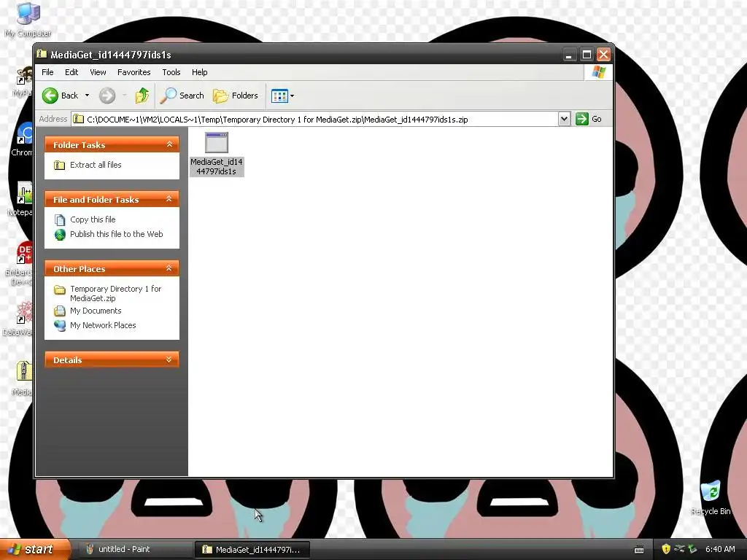Go up one folder level
This screenshot has height=560, width=747.
[142, 96]
